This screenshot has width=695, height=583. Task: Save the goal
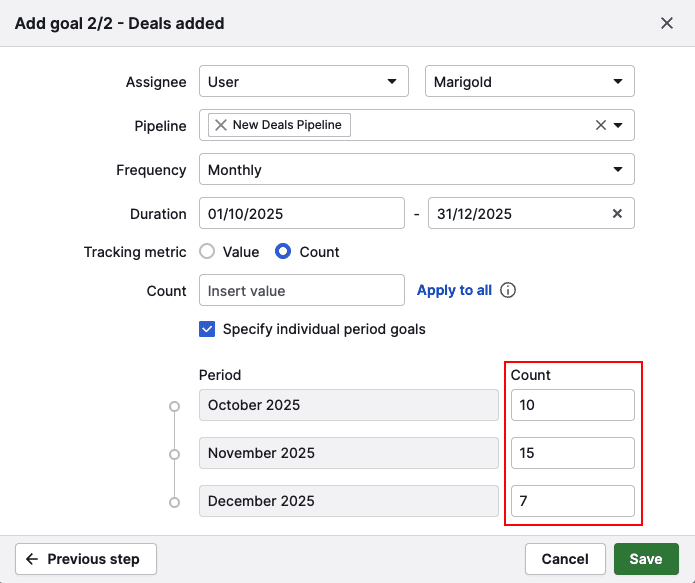click(x=646, y=559)
